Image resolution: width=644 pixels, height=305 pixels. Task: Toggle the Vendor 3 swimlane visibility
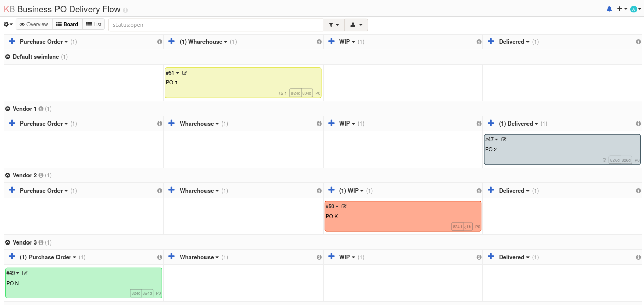(8, 242)
